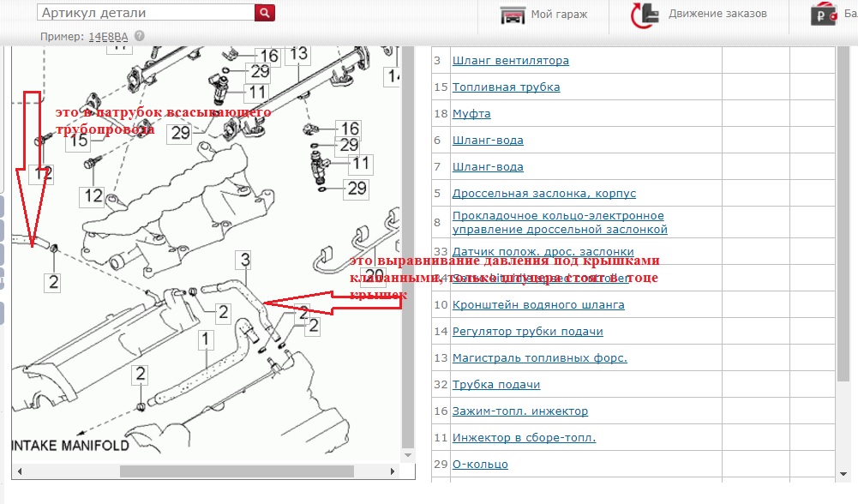Open the Шланг вентилятора part link
The height and width of the screenshot is (504, 858).
[510, 61]
